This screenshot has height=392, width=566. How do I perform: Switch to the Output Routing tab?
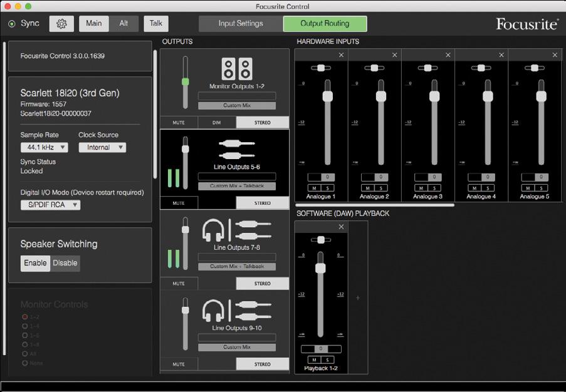click(325, 24)
